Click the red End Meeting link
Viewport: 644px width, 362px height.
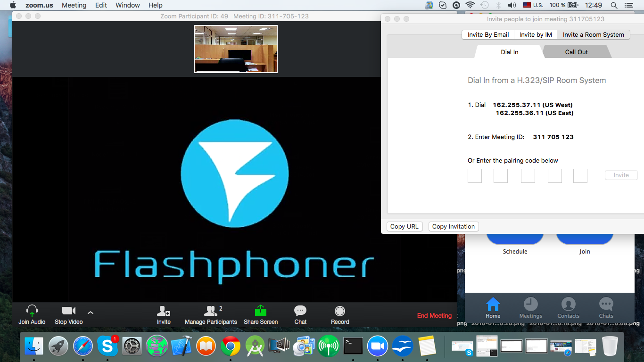click(434, 315)
